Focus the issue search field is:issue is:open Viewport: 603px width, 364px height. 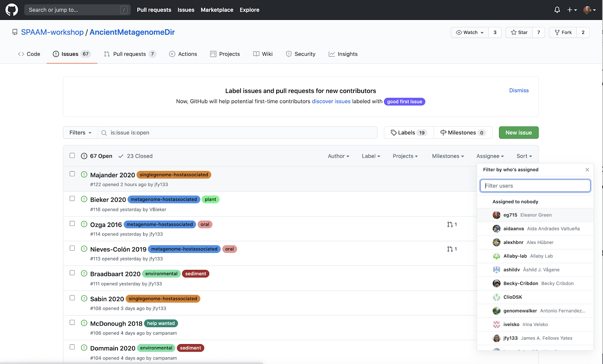click(x=238, y=133)
